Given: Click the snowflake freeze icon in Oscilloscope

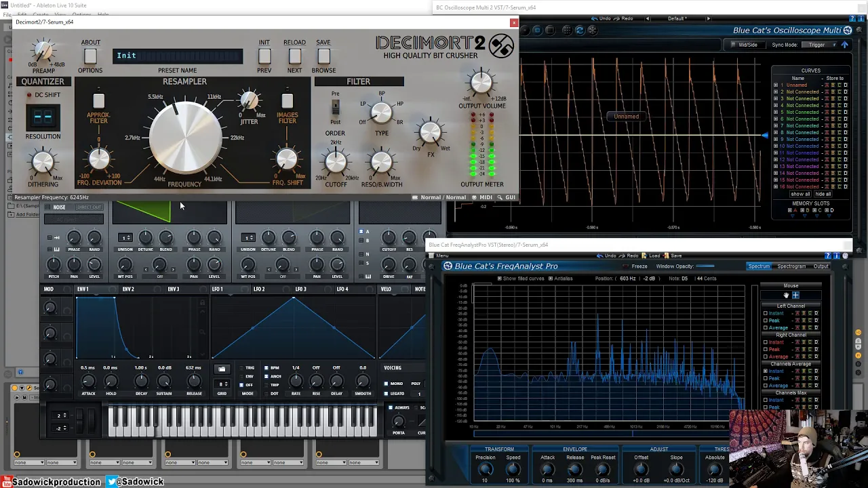Looking at the screenshot, I should (x=592, y=30).
